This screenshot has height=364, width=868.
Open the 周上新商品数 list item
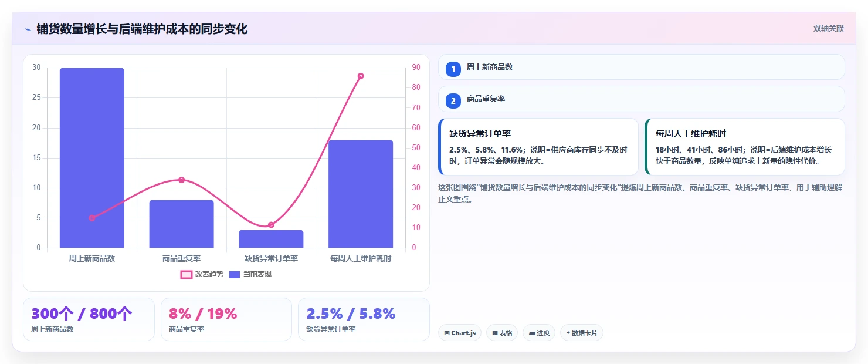click(x=642, y=67)
